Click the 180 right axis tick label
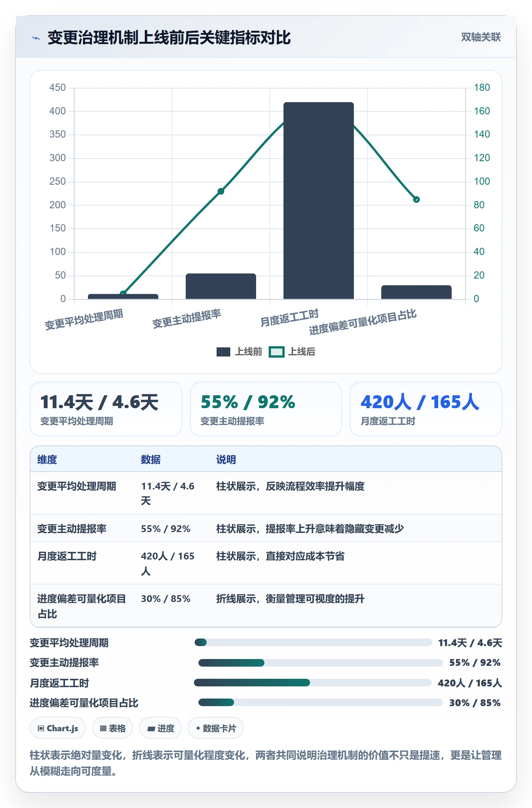532x808 pixels. [x=482, y=87]
